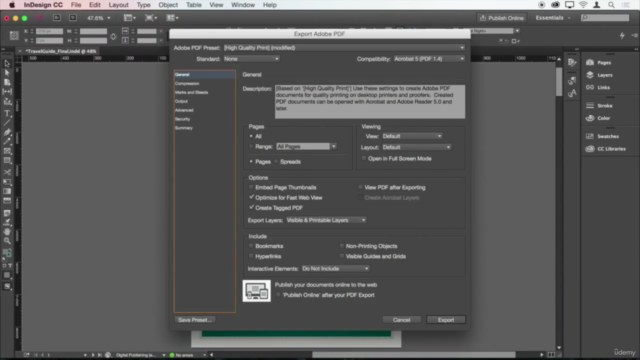Enable Non-Printing Objects
Screen dimensions: 640x360
342,246
